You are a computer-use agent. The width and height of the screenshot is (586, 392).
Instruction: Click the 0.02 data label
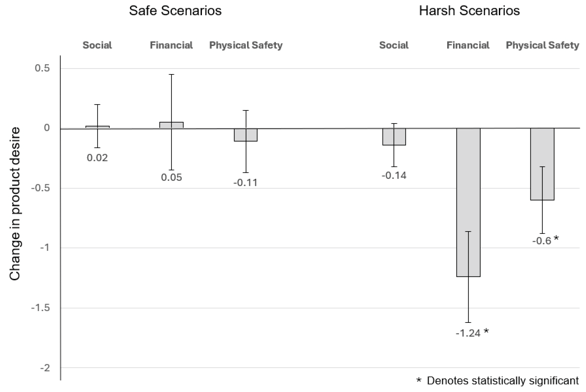[x=97, y=158]
